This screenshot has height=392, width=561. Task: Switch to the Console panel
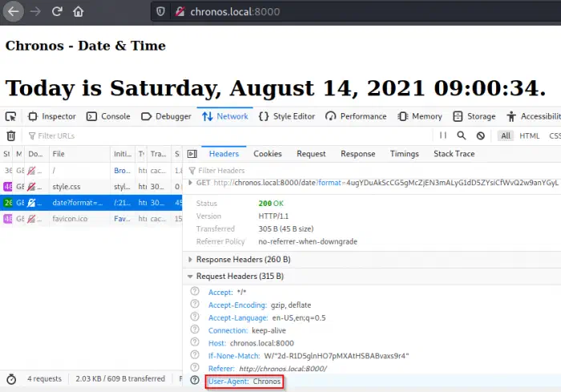coord(108,116)
